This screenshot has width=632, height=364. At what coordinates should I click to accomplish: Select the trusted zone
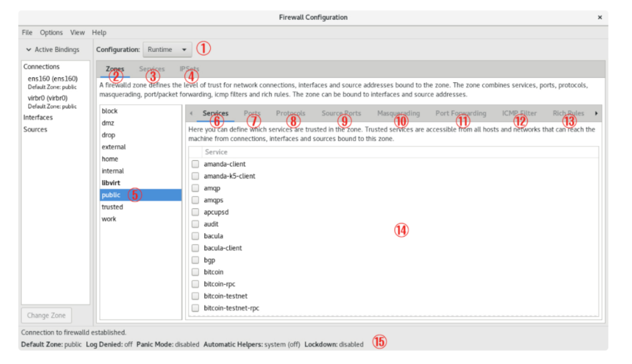[141, 207]
